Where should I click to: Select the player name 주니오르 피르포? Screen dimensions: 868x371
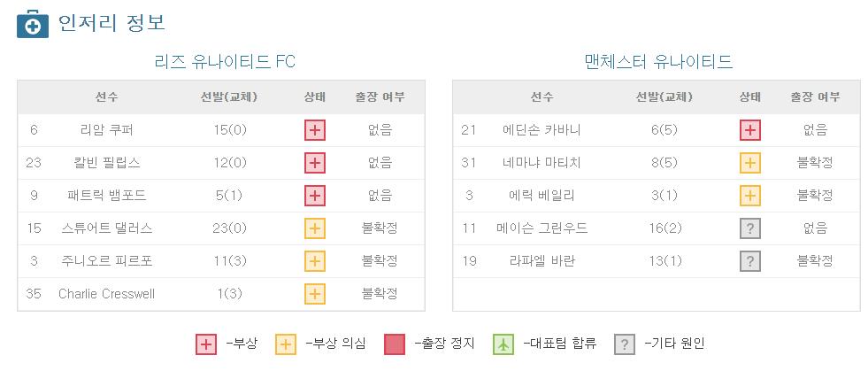(107, 261)
